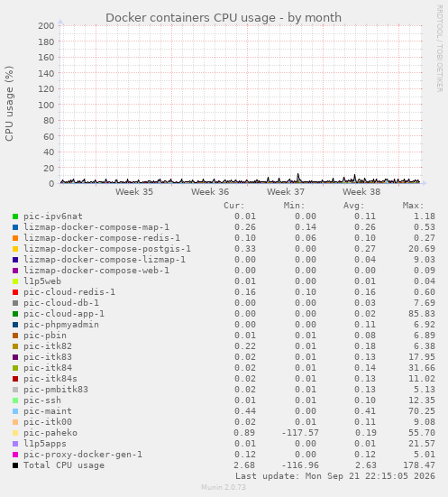Click the light blue pic-maint swatch
The image size is (448, 497).
click(15, 411)
